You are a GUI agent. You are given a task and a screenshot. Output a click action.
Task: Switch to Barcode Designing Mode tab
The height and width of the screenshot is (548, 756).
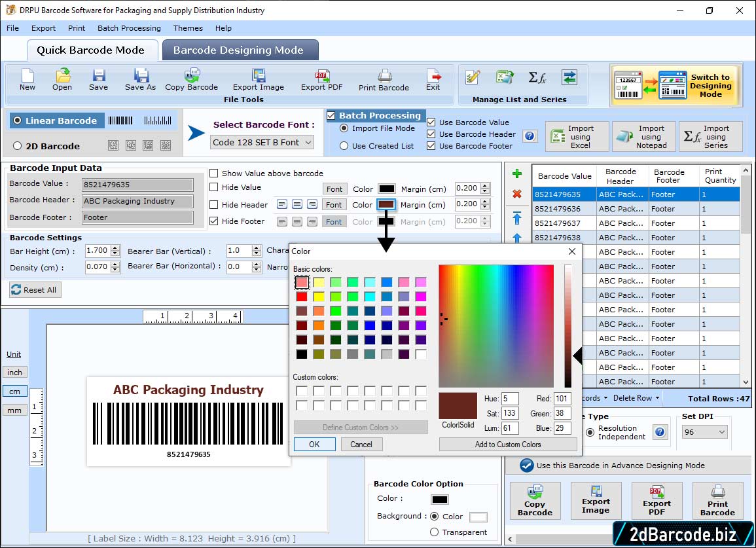[240, 50]
